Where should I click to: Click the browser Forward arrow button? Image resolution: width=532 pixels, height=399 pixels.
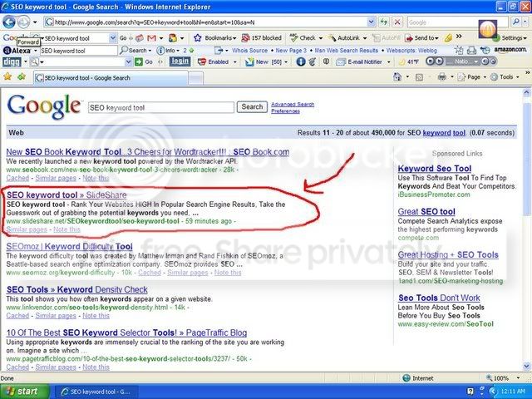[x=23, y=22]
